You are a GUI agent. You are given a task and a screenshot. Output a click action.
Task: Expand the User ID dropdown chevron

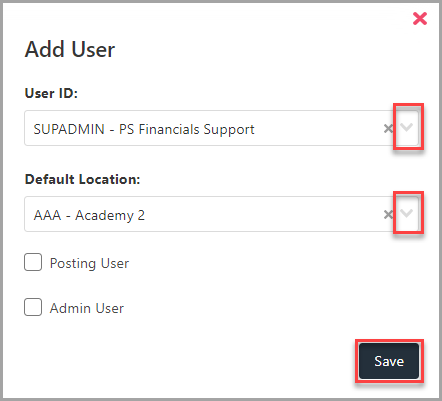coord(406,127)
